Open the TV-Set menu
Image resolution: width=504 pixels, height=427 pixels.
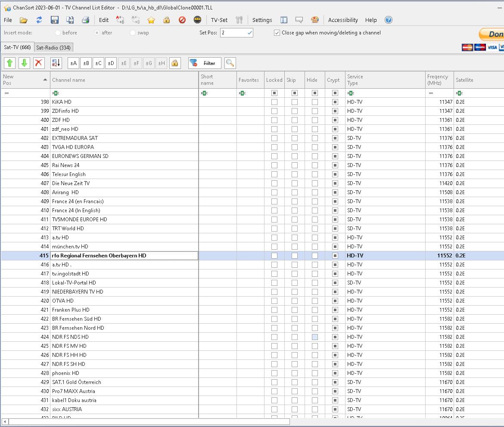coord(219,20)
